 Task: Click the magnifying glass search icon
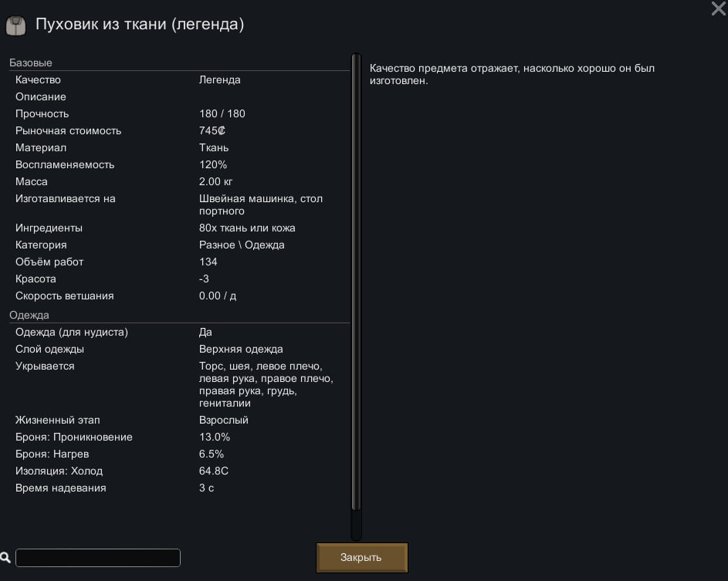(x=5, y=557)
